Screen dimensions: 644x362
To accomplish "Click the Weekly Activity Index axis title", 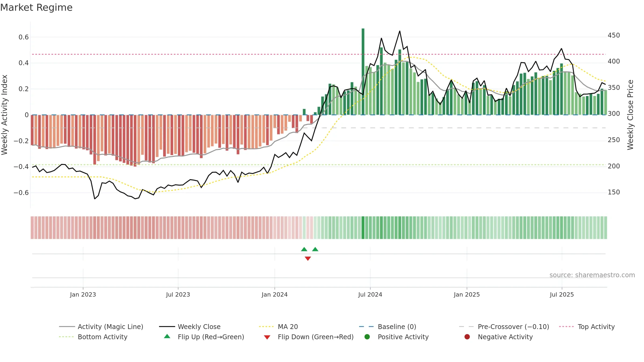I will point(5,115).
